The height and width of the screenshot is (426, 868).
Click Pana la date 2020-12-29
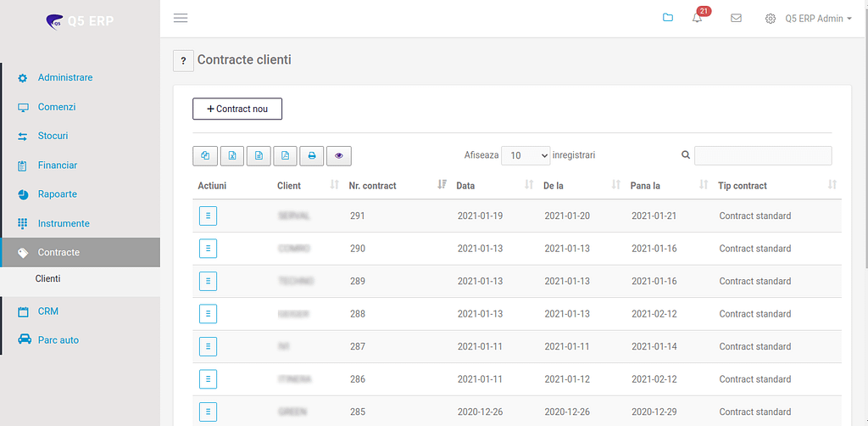tap(654, 412)
